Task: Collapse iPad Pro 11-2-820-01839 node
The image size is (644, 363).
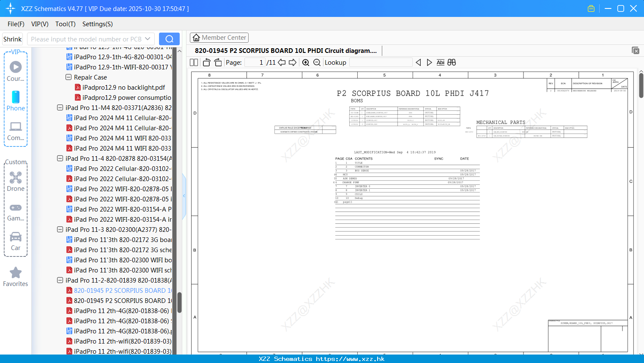Action: [60, 280]
